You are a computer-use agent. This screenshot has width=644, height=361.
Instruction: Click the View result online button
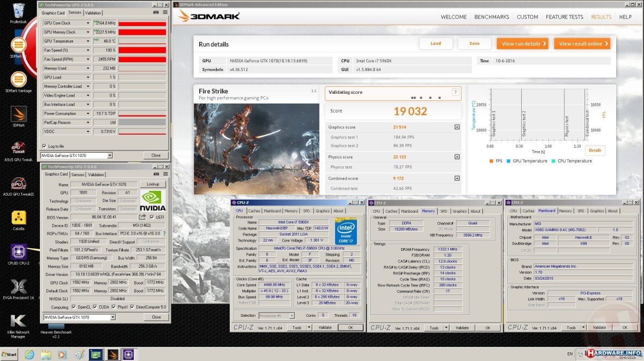click(x=582, y=44)
